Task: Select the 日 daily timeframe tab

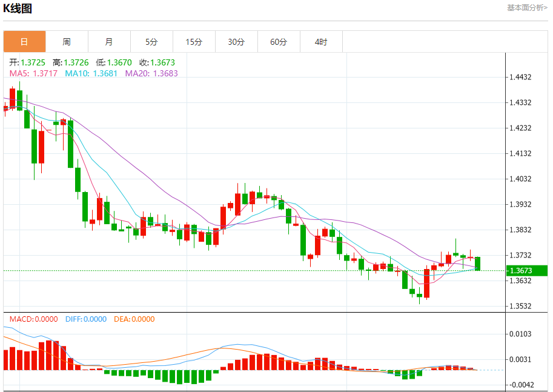Action: coord(24,42)
